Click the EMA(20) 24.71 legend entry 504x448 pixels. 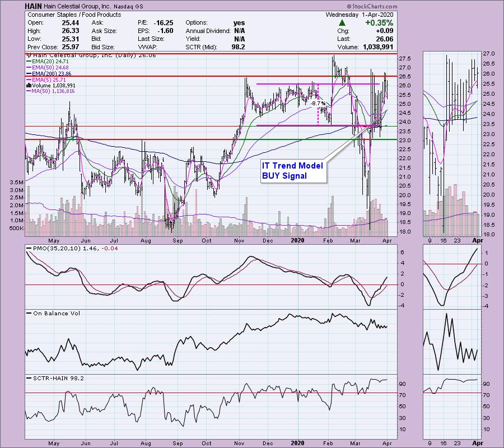(47, 62)
